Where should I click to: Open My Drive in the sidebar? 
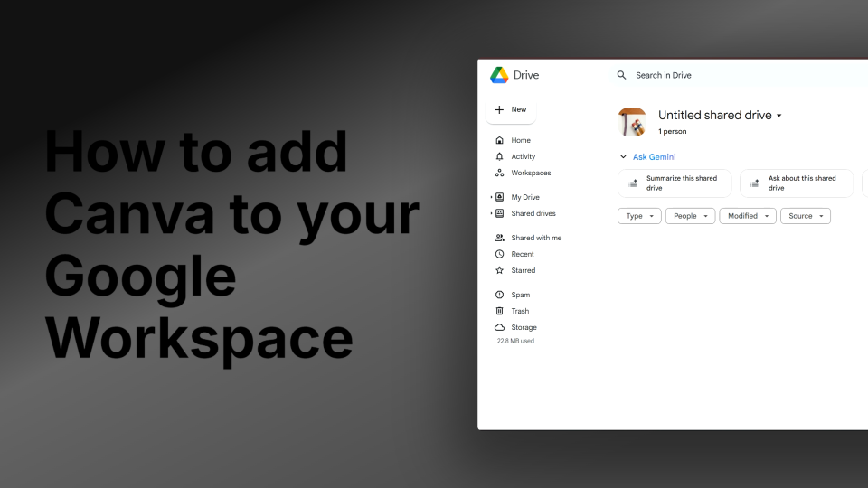pos(525,197)
